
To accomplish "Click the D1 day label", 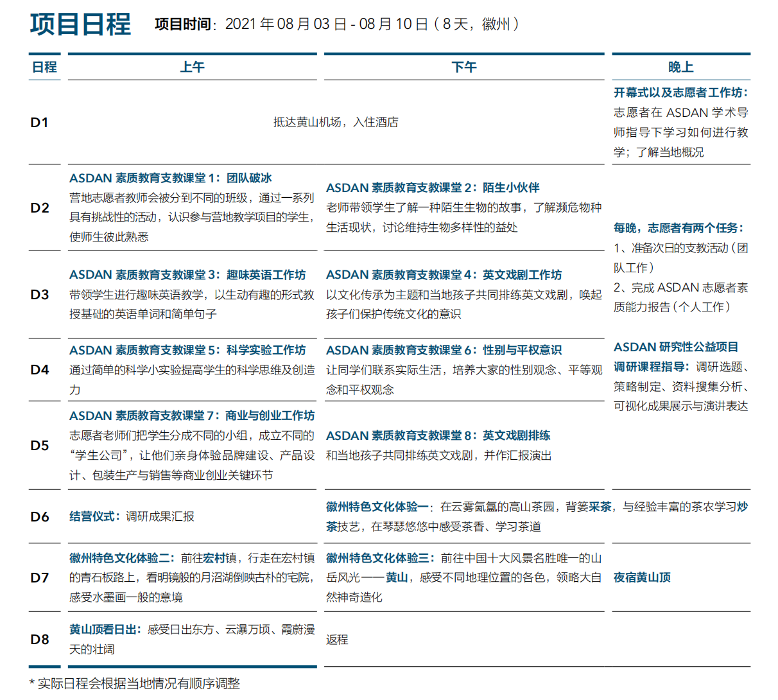I will (39, 122).
